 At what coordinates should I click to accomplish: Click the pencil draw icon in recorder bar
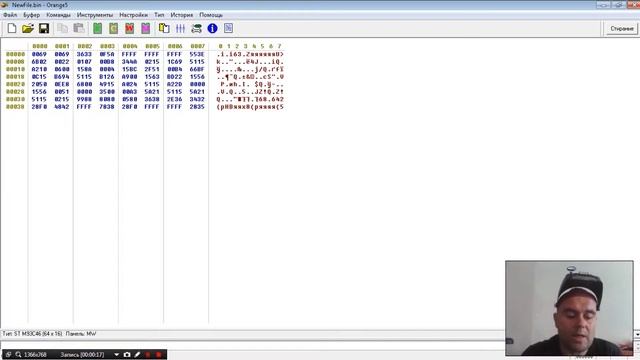pyautogui.click(x=137, y=355)
